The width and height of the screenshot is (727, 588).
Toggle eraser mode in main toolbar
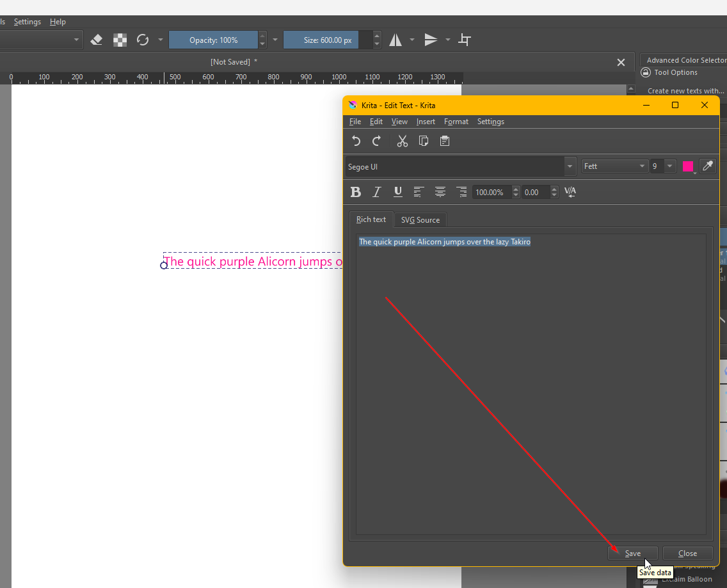pos(97,40)
